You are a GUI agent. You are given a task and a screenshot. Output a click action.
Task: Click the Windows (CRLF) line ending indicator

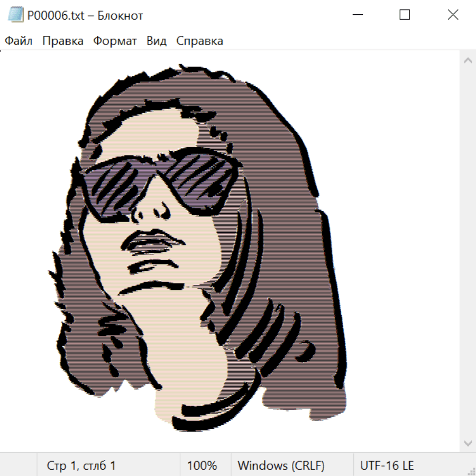(281, 465)
